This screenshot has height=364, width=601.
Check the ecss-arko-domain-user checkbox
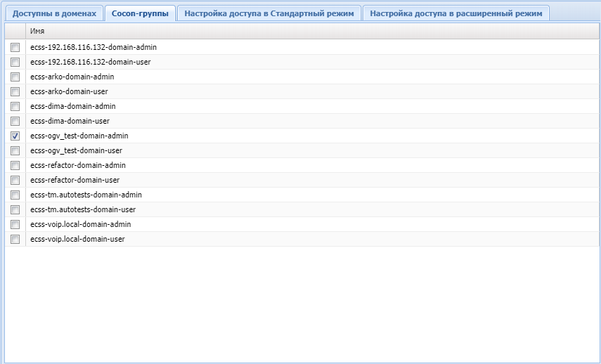[15, 91]
